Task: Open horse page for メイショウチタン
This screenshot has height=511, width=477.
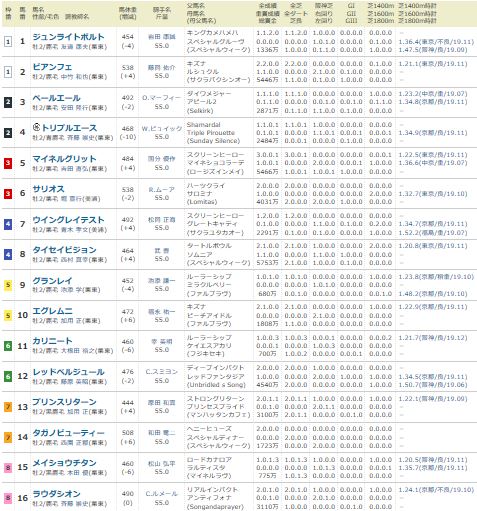Action: [x=64, y=463]
